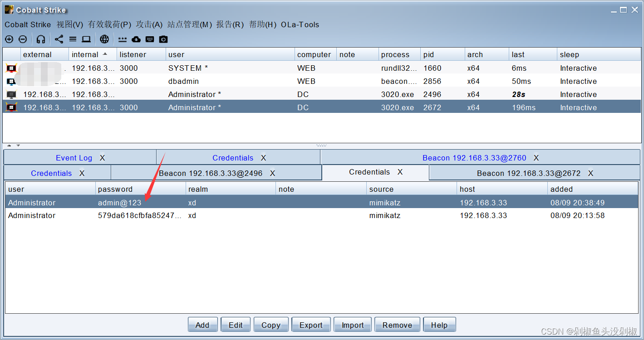
Task: Sort sessions by last column header
Action: coord(533,54)
